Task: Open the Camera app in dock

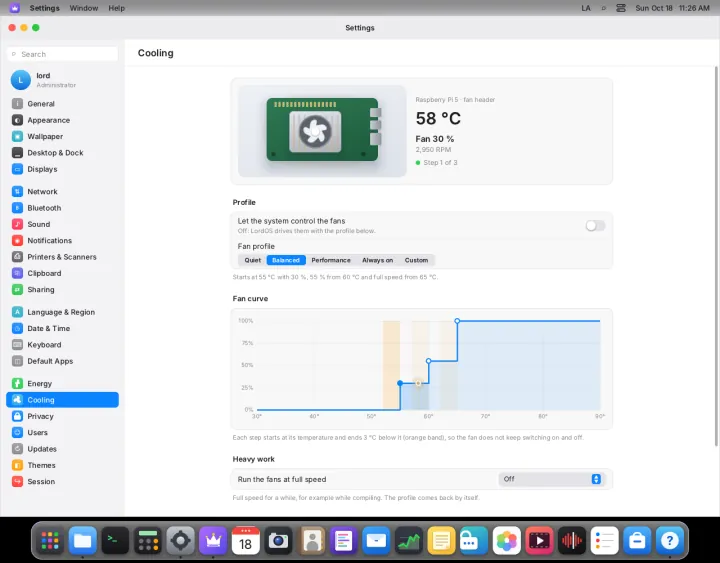Action: point(278,540)
